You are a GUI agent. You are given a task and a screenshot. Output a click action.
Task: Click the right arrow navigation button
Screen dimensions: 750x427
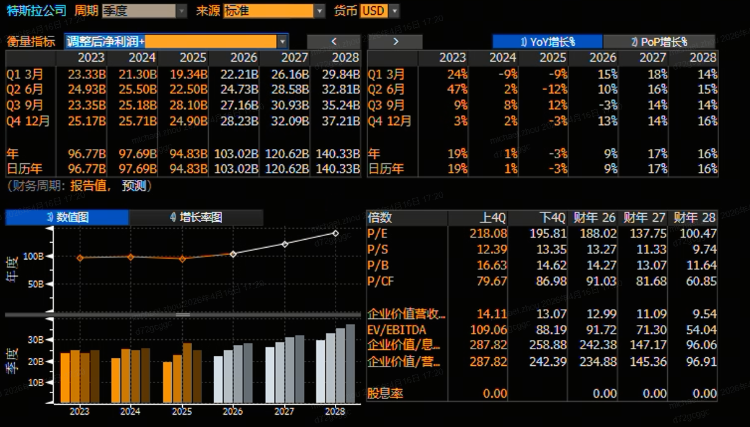click(x=396, y=41)
